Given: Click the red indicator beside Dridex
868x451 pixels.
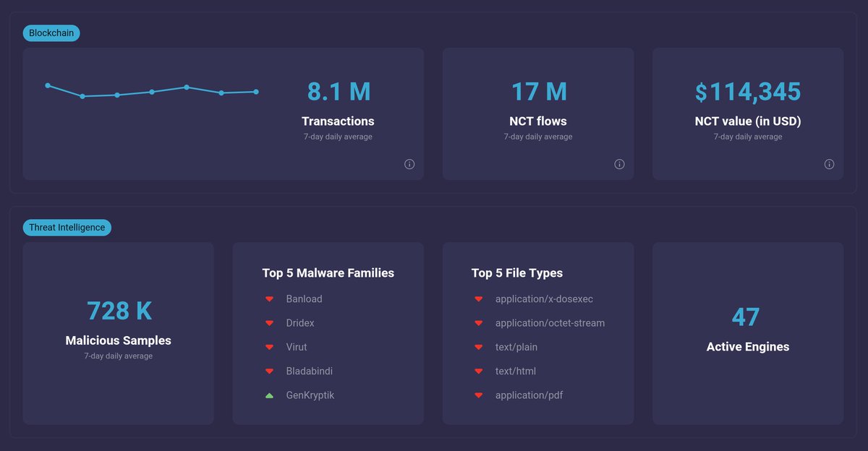Looking at the screenshot, I should coord(270,322).
